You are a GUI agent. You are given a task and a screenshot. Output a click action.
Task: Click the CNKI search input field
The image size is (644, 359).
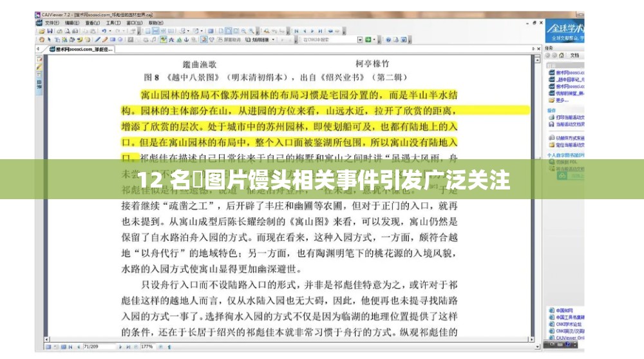point(329,39)
